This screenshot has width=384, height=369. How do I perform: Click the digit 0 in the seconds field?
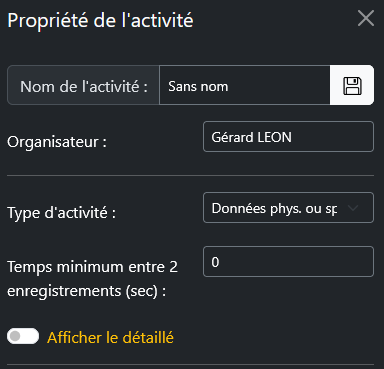(215, 262)
